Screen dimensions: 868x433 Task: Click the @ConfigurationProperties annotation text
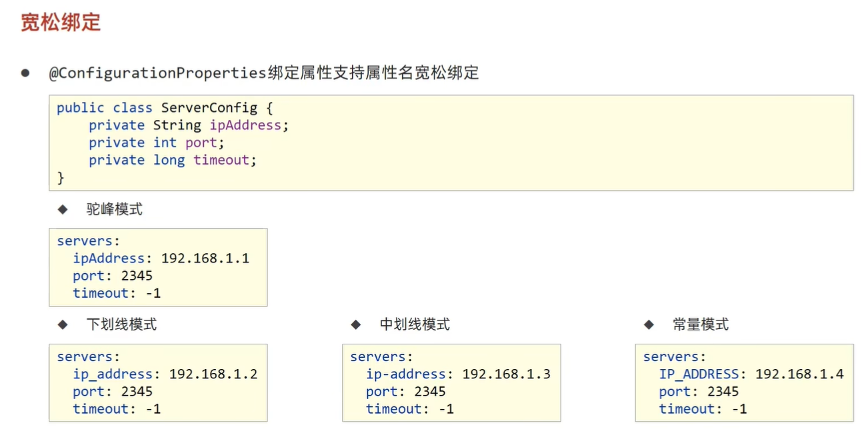[x=158, y=73]
